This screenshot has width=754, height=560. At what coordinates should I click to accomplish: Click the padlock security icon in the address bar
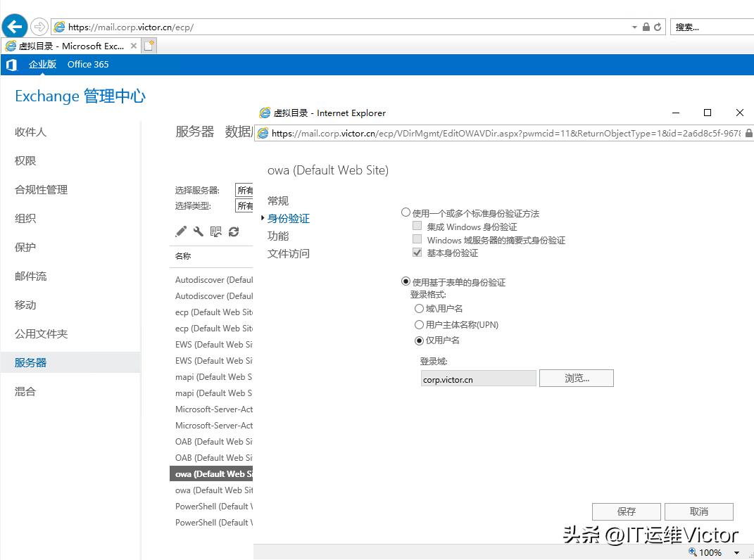[x=646, y=27]
